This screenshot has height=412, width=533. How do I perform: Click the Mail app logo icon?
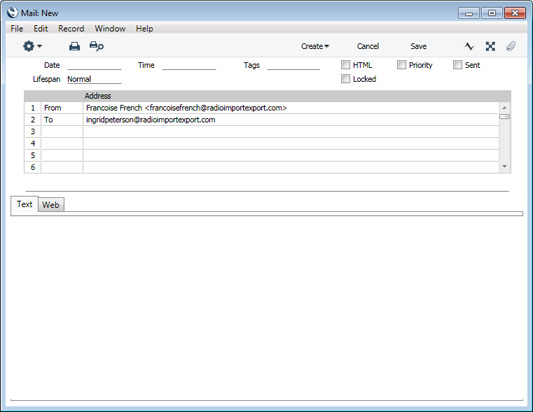[x=12, y=13]
